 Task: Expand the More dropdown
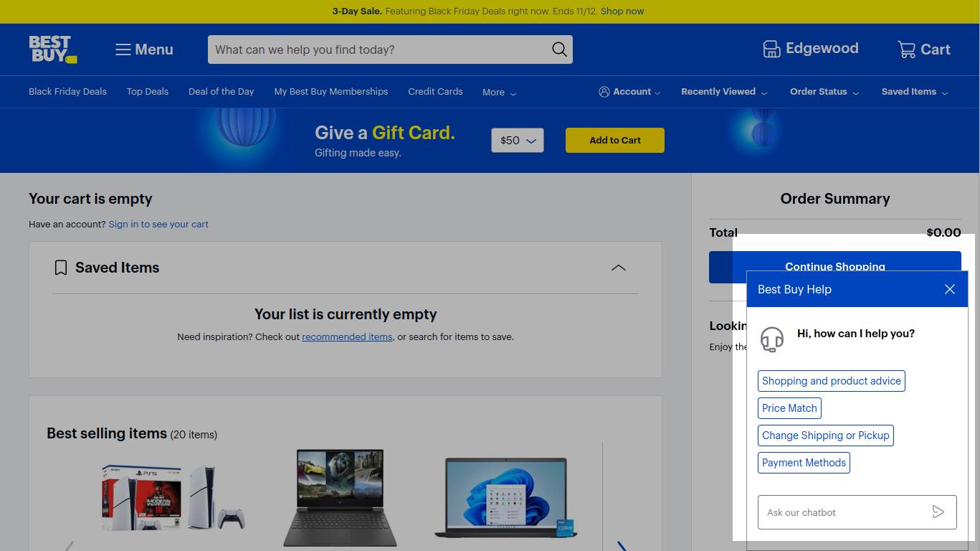500,93
